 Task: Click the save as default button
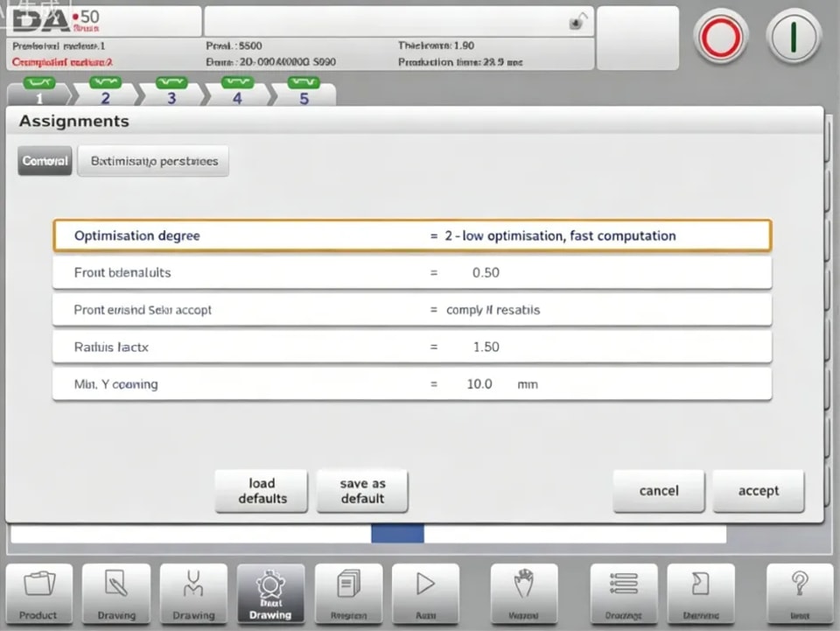click(x=362, y=491)
